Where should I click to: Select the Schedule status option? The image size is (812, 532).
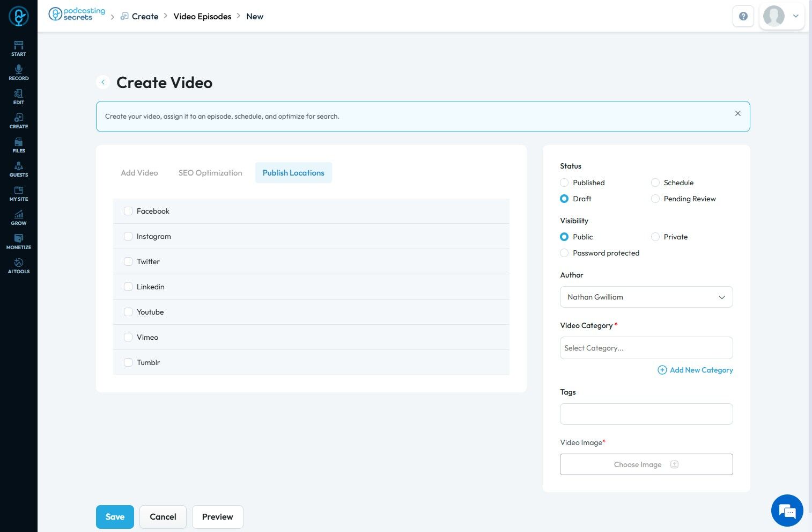[655, 183]
